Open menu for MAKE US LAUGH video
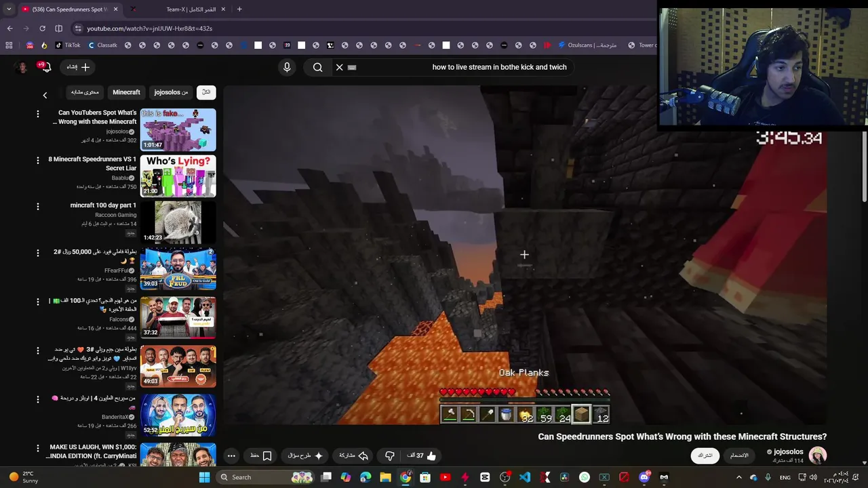The image size is (868, 488). tap(38, 449)
